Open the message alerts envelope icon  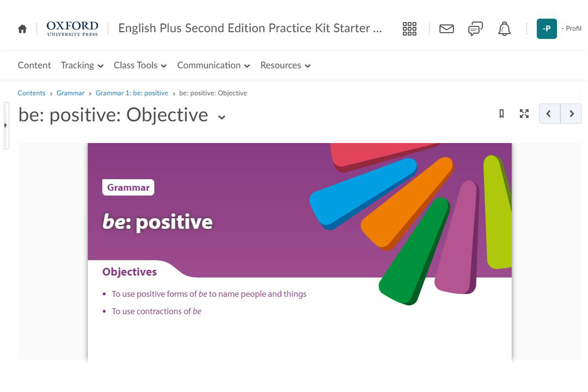(x=446, y=29)
